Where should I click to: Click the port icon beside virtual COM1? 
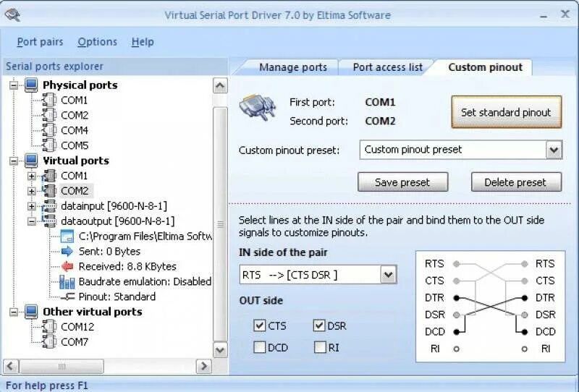tap(49, 176)
